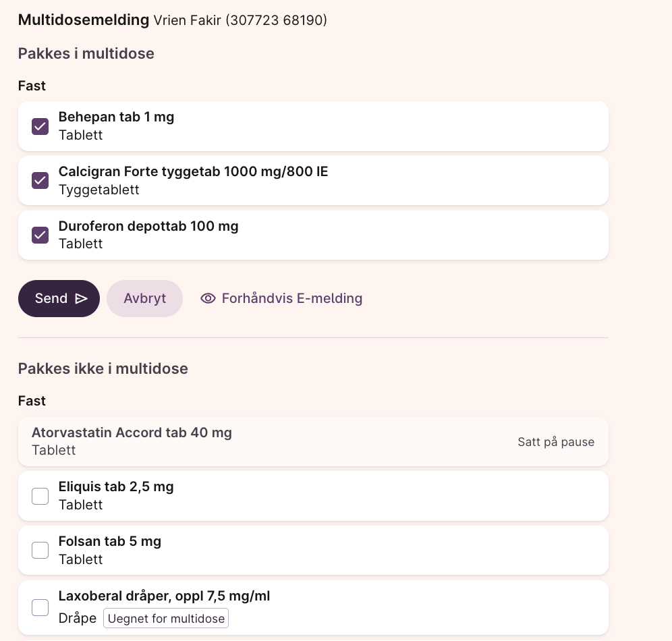Uncheck the Duroferon depottab 100 mg checkbox
The height and width of the screenshot is (641, 672).
coord(40,235)
